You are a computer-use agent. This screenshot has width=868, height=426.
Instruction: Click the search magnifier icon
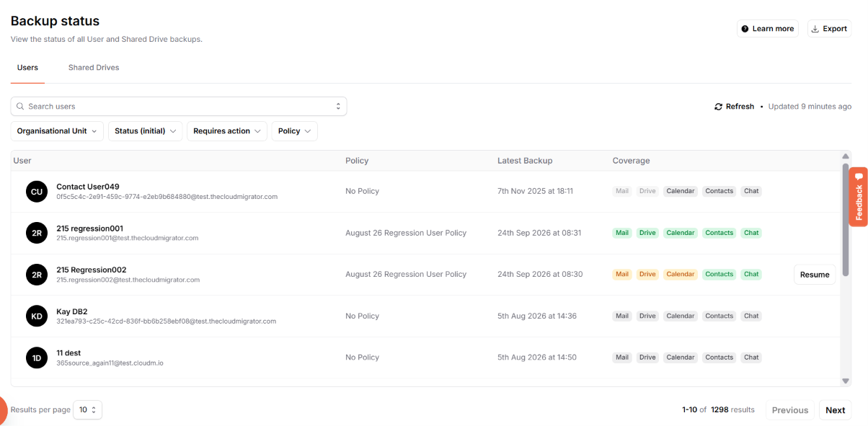20,107
